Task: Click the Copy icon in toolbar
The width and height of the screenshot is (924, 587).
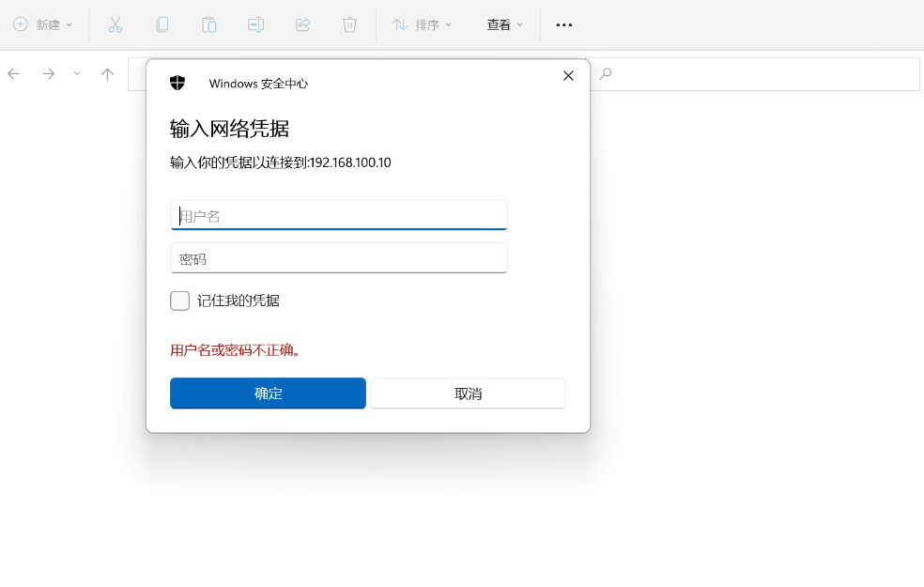Action: pyautogui.click(x=162, y=25)
